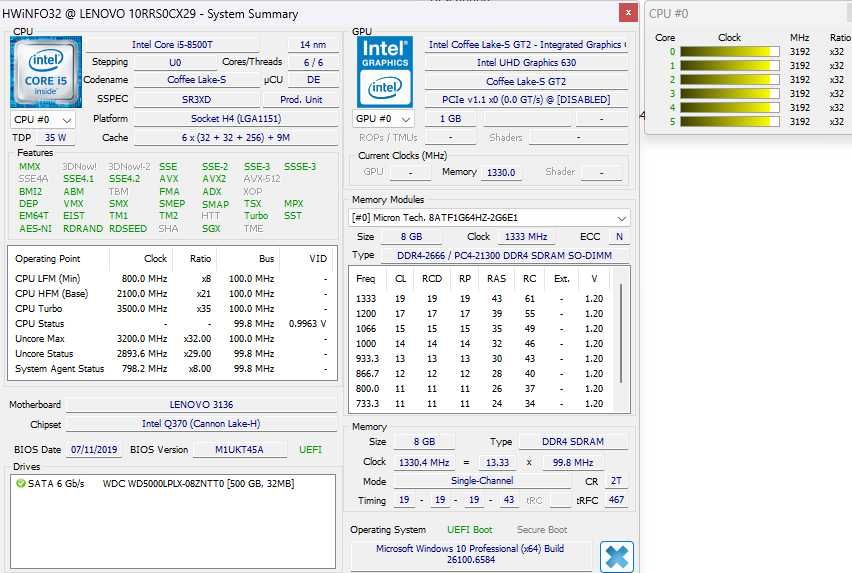
Task: Click the memory timings table scrollbar
Action: 621,333
